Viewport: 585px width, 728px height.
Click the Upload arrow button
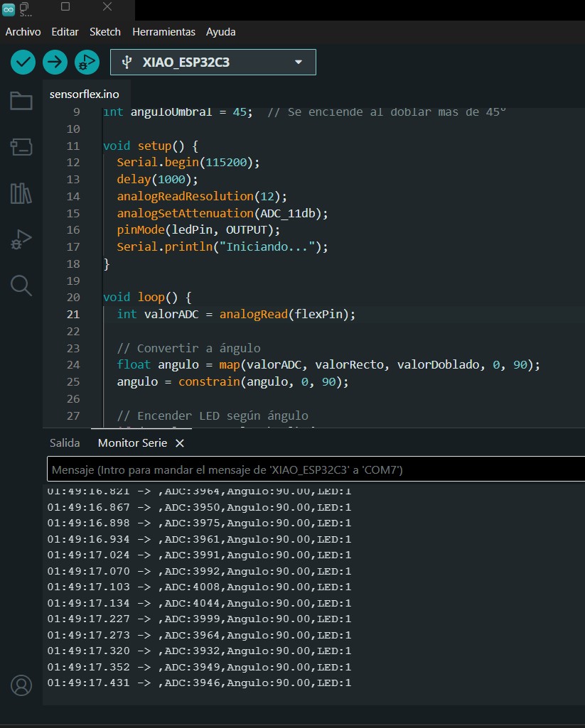[55, 62]
